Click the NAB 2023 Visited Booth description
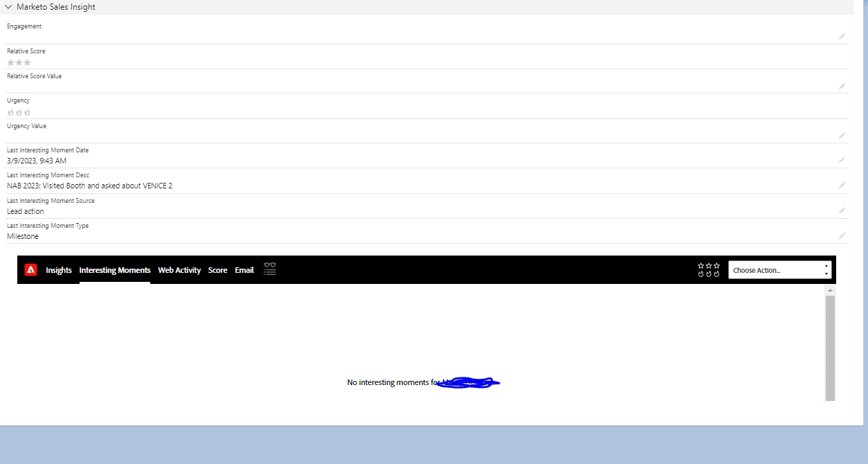868x464 pixels. [90, 186]
